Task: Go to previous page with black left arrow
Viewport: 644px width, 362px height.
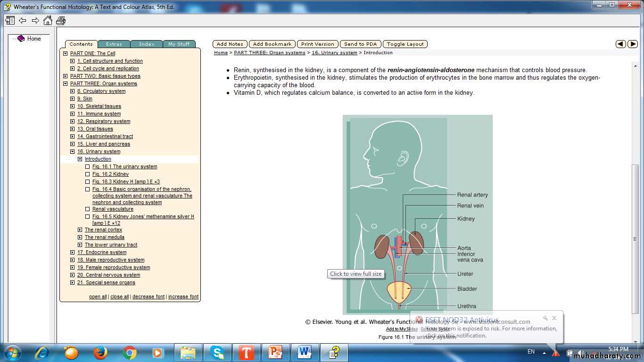Action: click(621, 44)
